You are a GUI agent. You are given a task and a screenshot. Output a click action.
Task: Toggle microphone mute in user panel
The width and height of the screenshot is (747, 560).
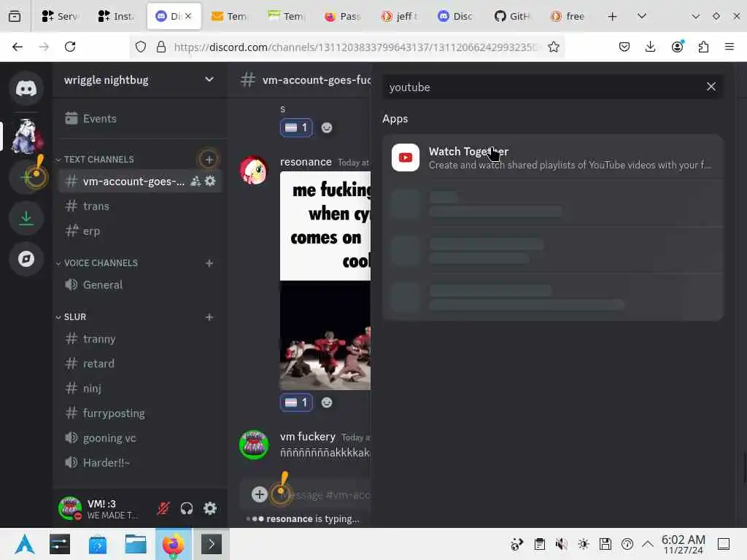[x=163, y=508]
